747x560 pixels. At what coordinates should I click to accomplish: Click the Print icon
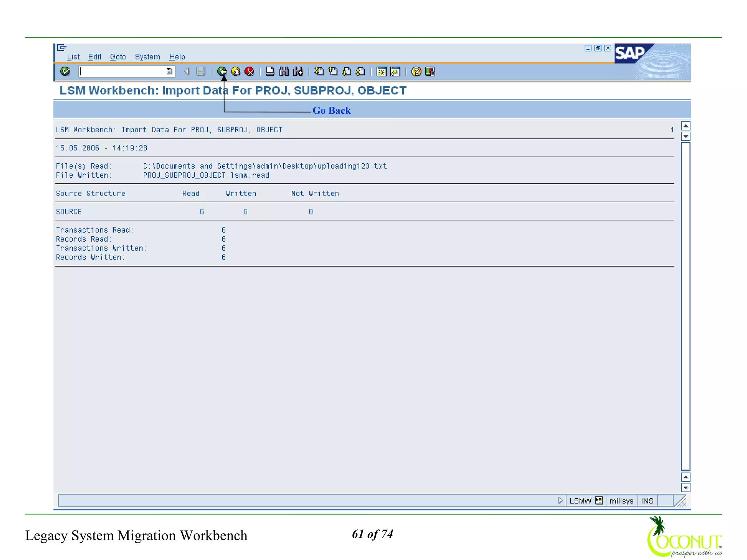[x=270, y=71]
